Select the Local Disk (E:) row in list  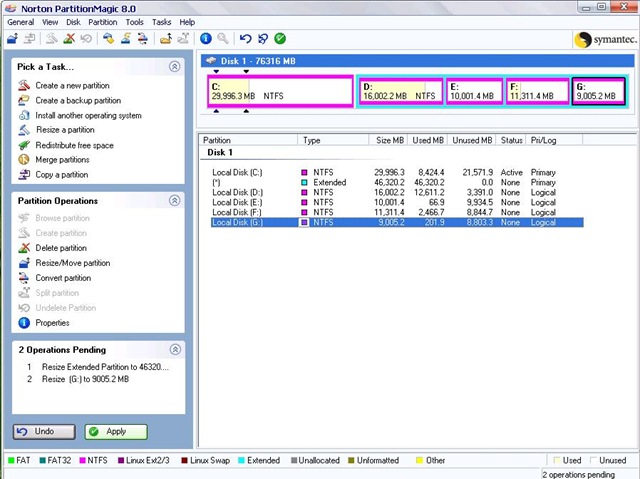pyautogui.click(x=236, y=202)
